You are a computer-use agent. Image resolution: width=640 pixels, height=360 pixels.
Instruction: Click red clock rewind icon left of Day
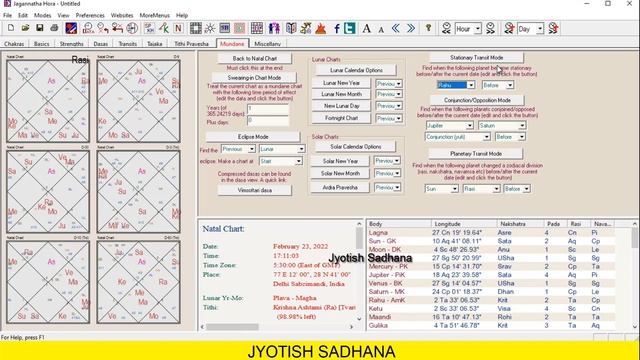coord(509,28)
